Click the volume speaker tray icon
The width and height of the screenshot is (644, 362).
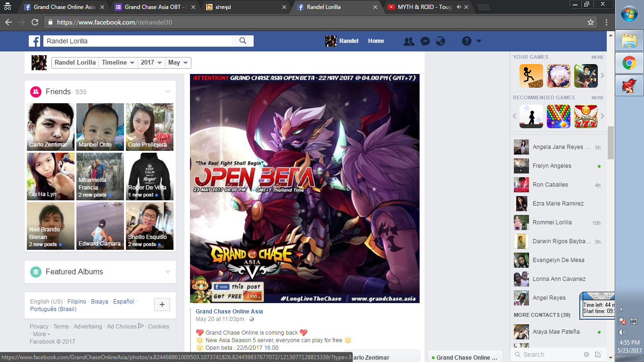click(x=622, y=332)
